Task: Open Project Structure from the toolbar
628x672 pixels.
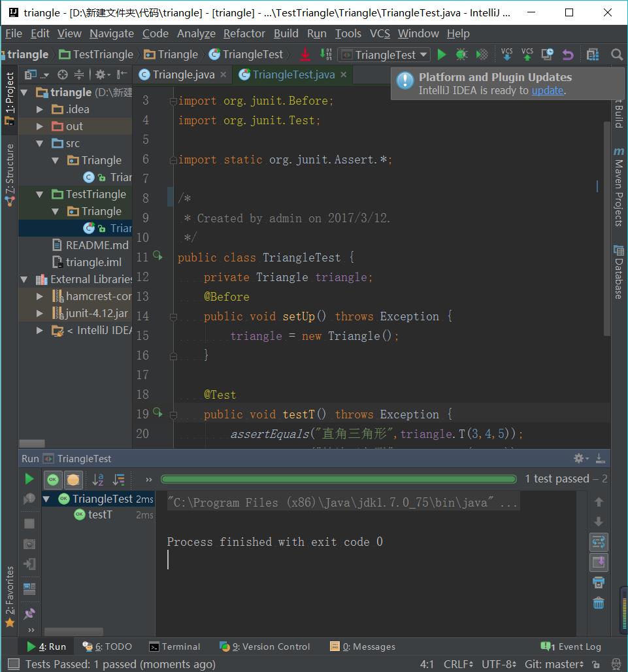Action: point(593,54)
